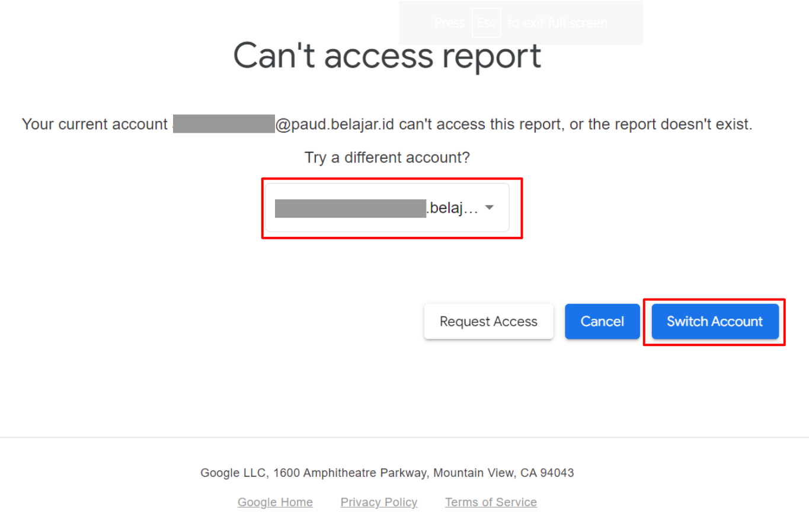The width and height of the screenshot is (809, 532).
Task: Click the footer divider line
Action: [404, 437]
